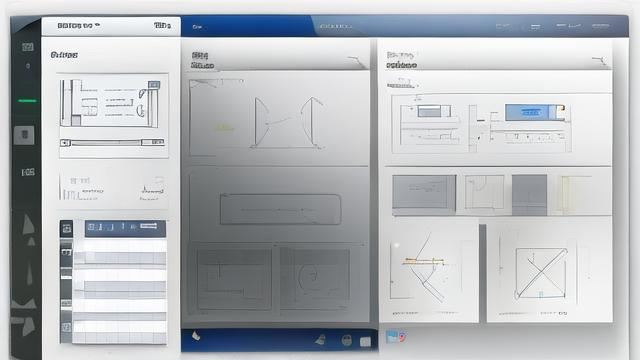Image resolution: width=640 pixels, height=360 pixels.
Task: Click the large triangle shape icon in sidebar
Action: [x=28, y=225]
